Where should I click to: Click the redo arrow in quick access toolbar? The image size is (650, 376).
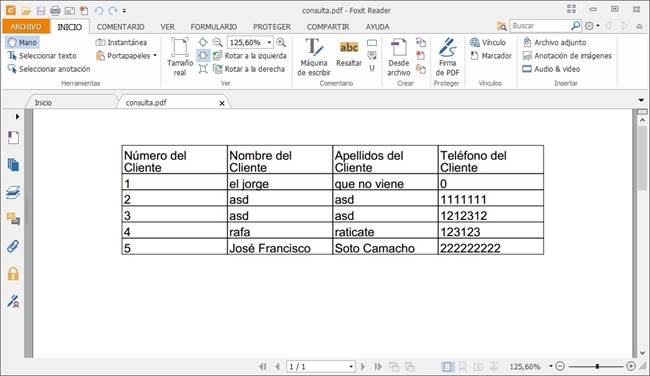[x=112, y=11]
